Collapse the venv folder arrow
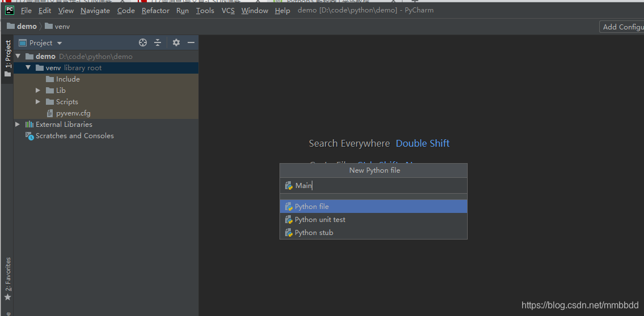644x316 pixels. coord(28,68)
